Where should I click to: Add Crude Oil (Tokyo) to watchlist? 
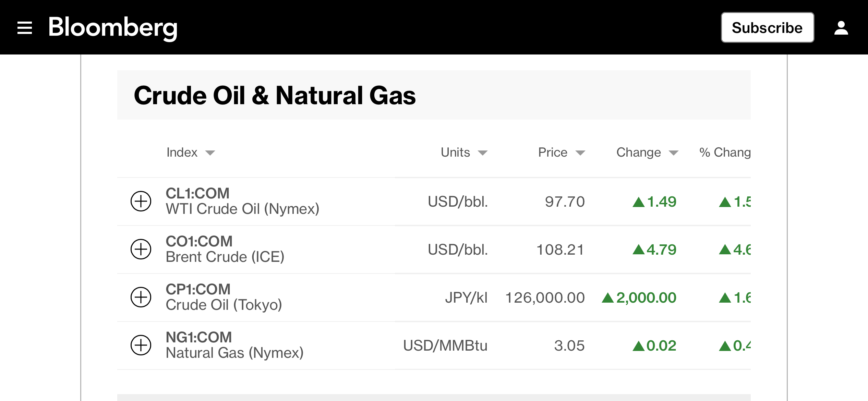141,297
